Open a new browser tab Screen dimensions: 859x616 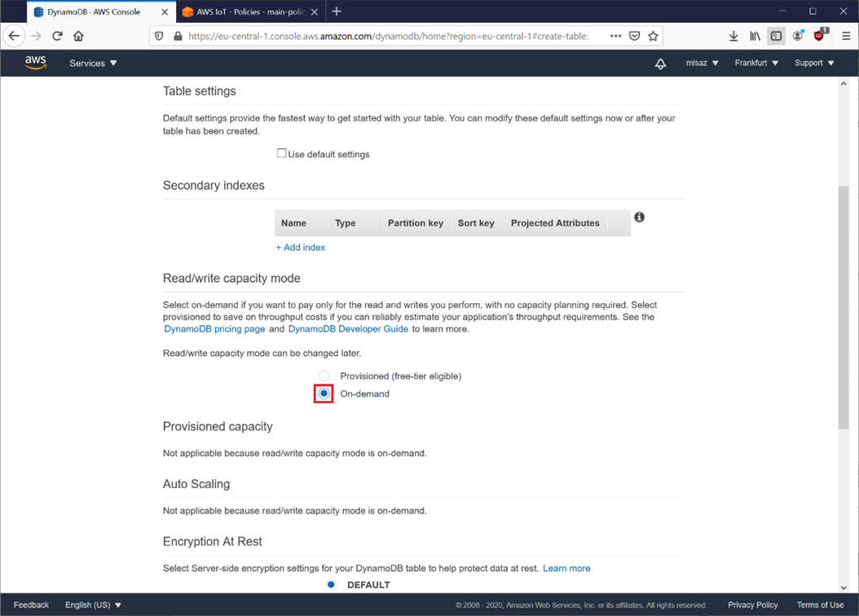337,11
